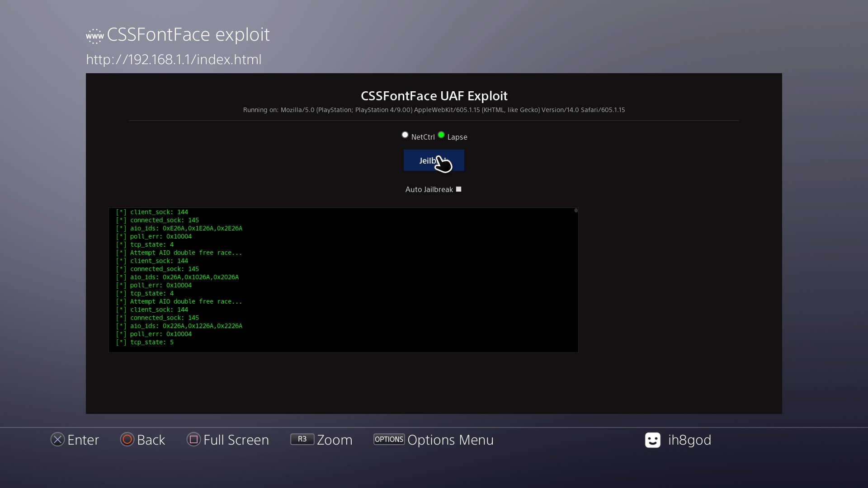Viewport: 868px width, 488px height.
Task: Click log line aio_ids: 0x226A,0x1226A,0x2226A
Action: click(x=179, y=326)
